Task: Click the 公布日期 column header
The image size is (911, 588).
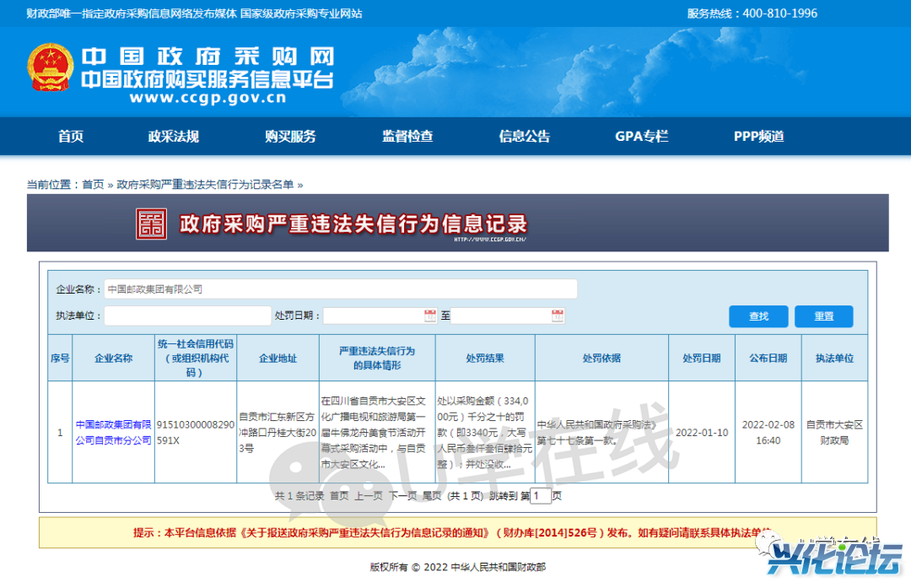Action: pyautogui.click(x=768, y=358)
